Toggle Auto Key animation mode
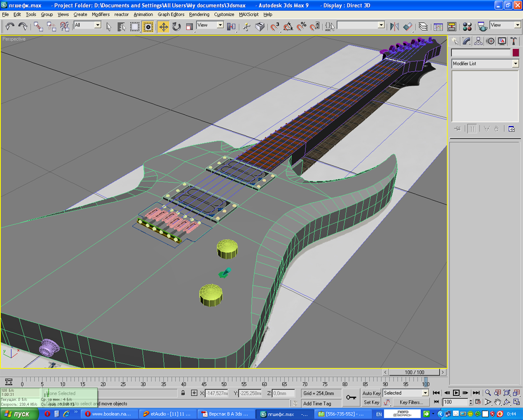The height and width of the screenshot is (420, 523). click(371, 393)
